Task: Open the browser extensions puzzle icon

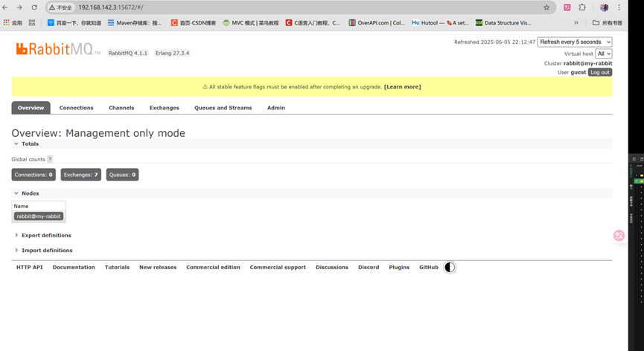Action: pyautogui.click(x=582, y=7)
